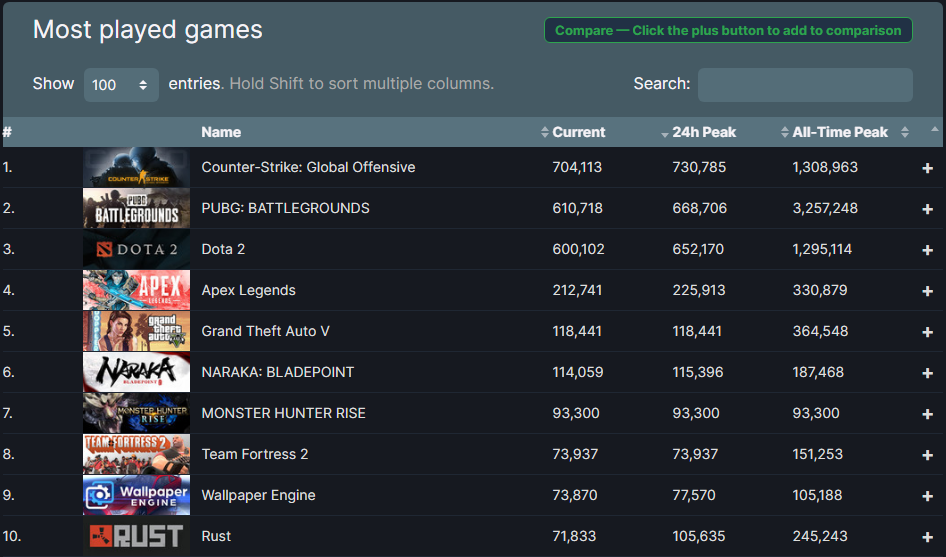Add Dota 2 to comparison list

pos(927,250)
